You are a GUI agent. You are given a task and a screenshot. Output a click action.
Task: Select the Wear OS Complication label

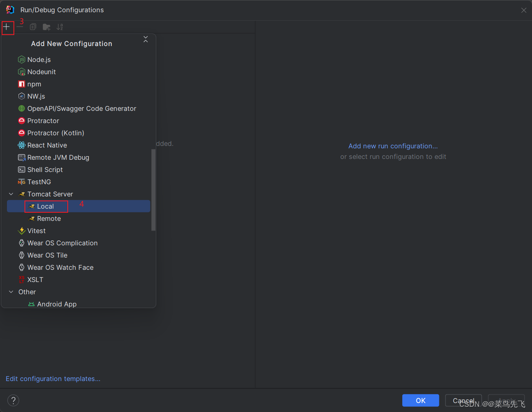click(62, 243)
